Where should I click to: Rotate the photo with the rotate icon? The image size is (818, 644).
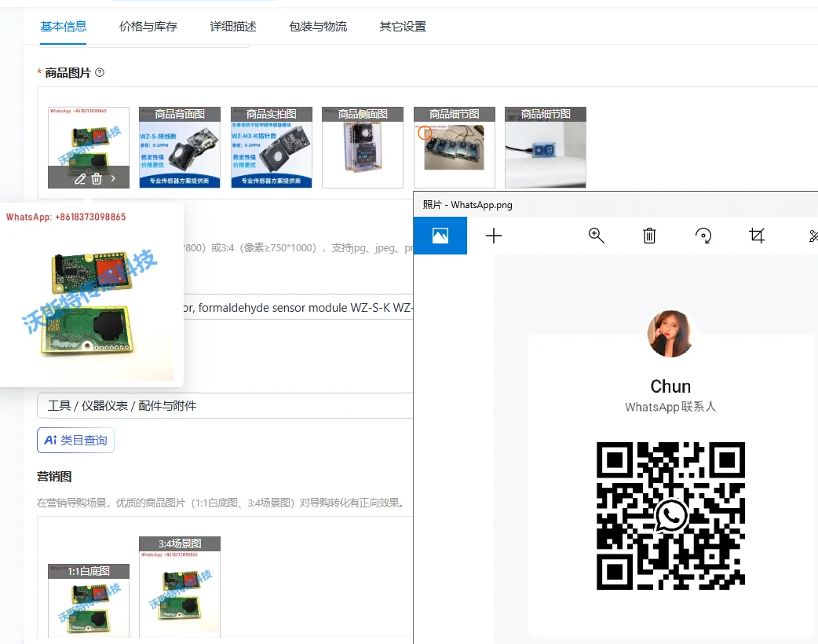[x=703, y=236]
